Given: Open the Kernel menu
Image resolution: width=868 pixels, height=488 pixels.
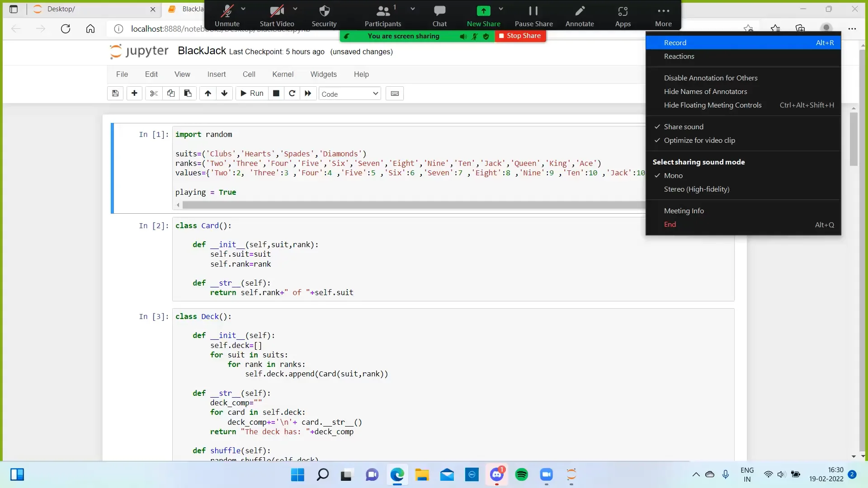Looking at the screenshot, I should (x=283, y=75).
